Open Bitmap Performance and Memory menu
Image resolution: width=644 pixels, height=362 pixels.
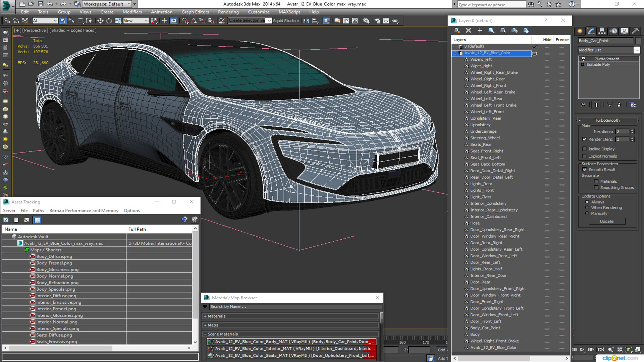(x=84, y=210)
